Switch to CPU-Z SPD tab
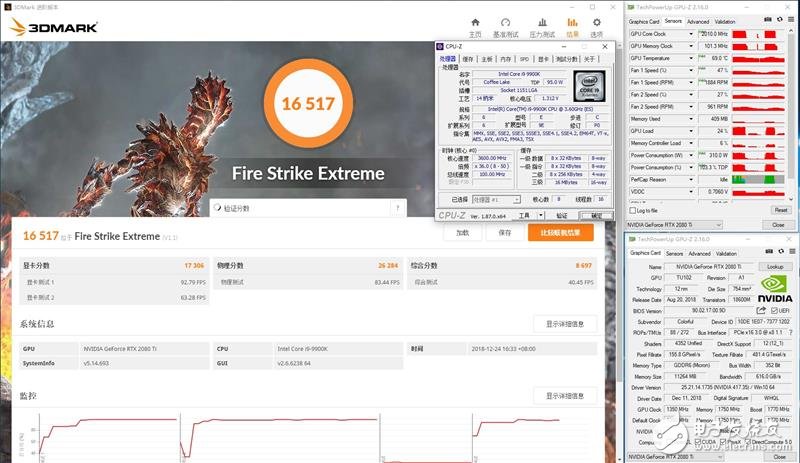The image size is (800, 463). click(x=524, y=59)
